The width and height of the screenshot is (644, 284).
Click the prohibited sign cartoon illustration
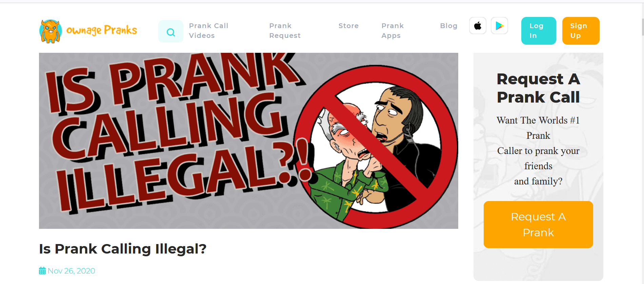(376, 147)
